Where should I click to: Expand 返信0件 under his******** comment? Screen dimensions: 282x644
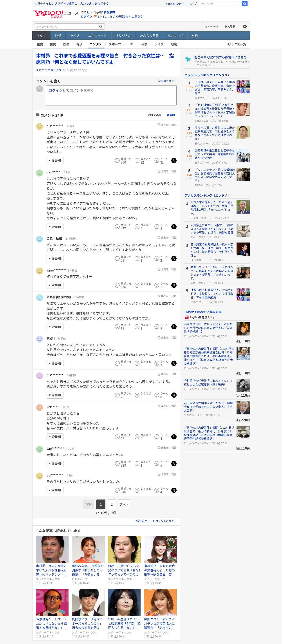tap(55, 161)
